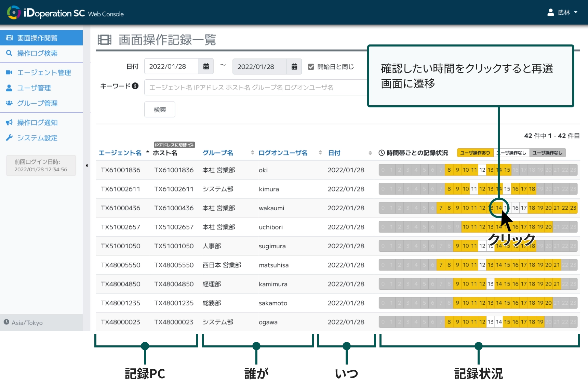Image resolution: width=588 pixels, height=383 pixels.
Task: Uncheck the 開始日と同じ checkbox
Action: (311, 66)
